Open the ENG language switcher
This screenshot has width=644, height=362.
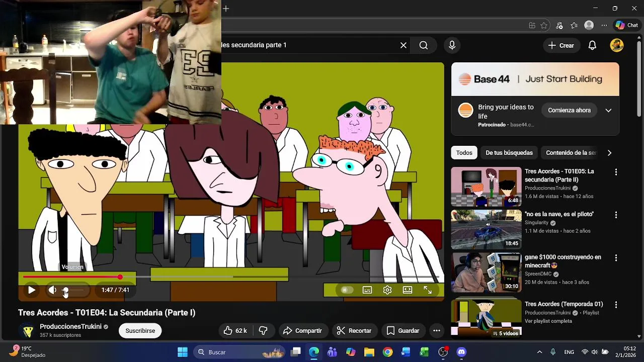tap(569, 352)
